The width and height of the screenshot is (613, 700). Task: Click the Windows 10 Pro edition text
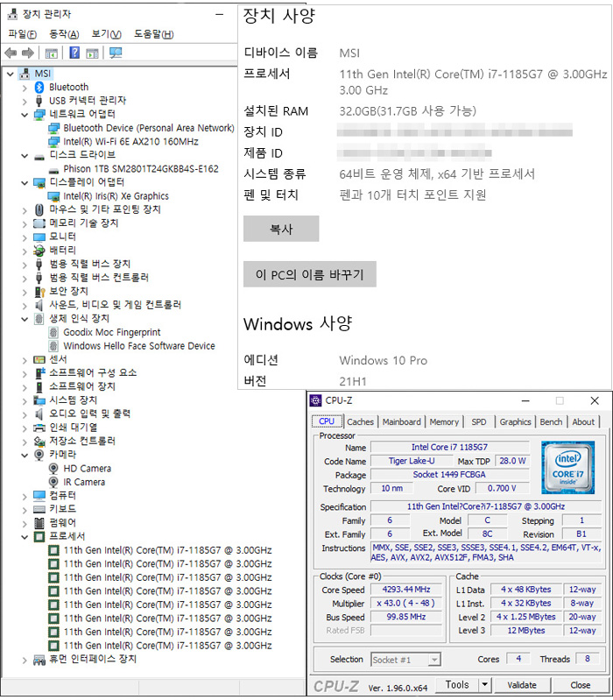pos(384,360)
